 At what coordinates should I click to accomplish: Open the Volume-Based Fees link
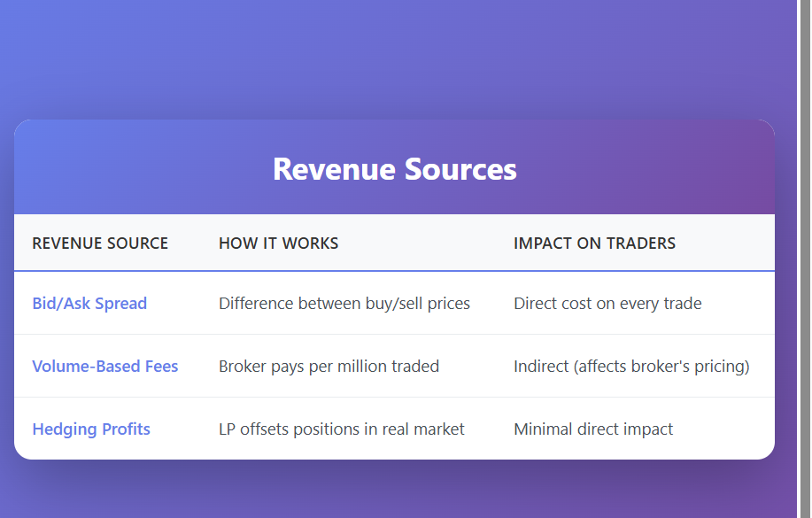pyautogui.click(x=105, y=367)
